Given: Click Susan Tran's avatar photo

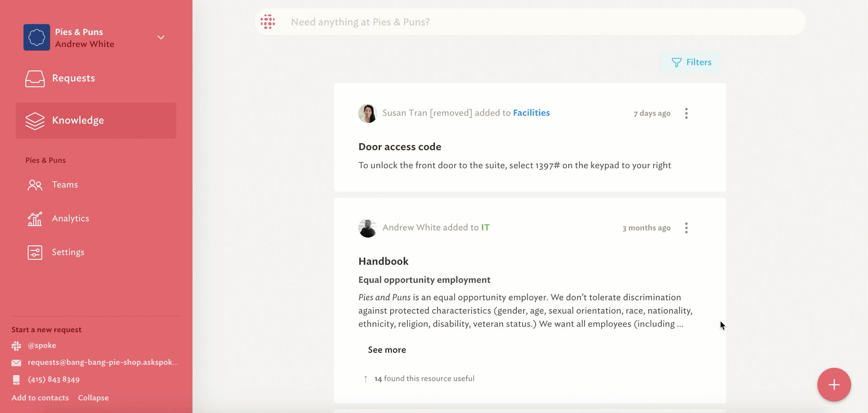Looking at the screenshot, I should [x=368, y=113].
